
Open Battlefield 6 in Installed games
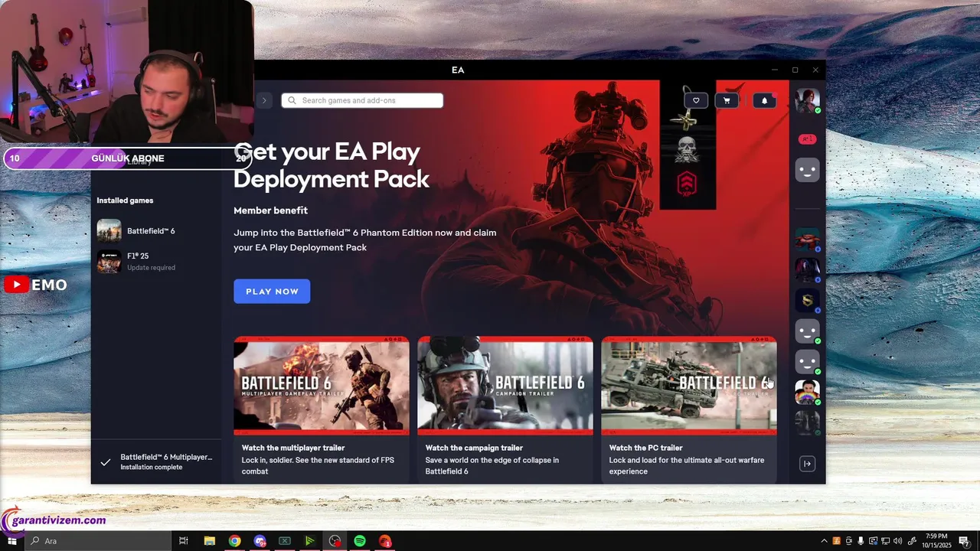pyautogui.click(x=157, y=231)
